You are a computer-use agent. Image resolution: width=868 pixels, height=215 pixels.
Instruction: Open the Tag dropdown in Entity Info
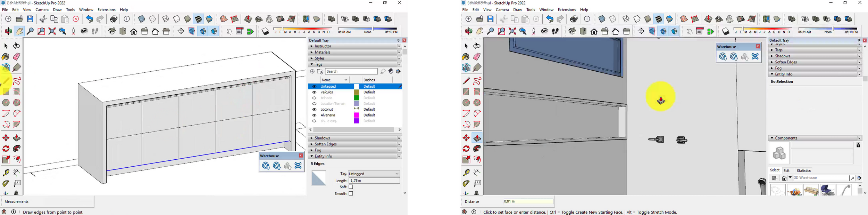374,174
